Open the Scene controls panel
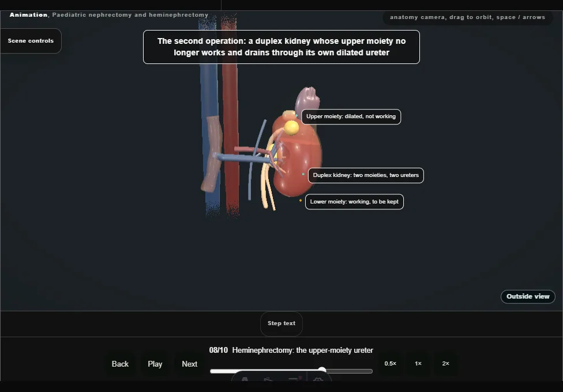Viewport: 563px width, 392px height. (31, 41)
